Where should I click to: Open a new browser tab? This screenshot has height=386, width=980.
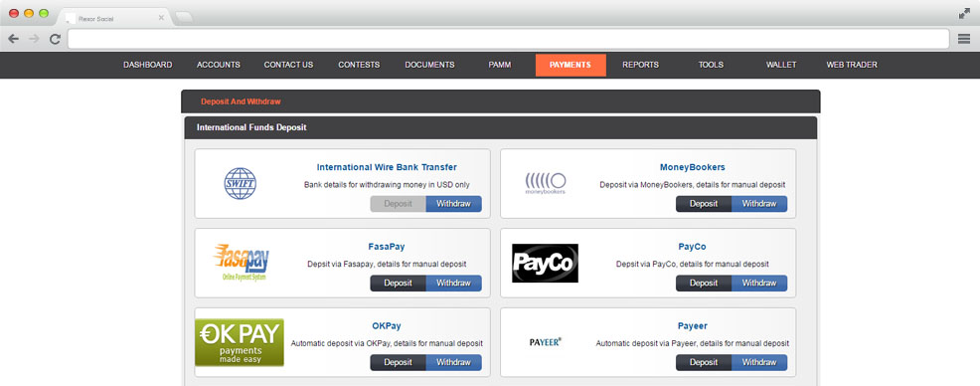[184, 18]
